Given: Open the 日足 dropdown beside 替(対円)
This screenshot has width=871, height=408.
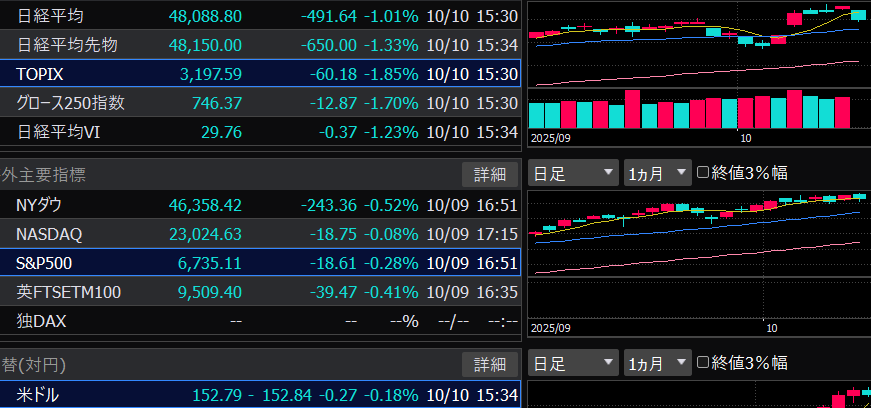Looking at the screenshot, I should (573, 362).
